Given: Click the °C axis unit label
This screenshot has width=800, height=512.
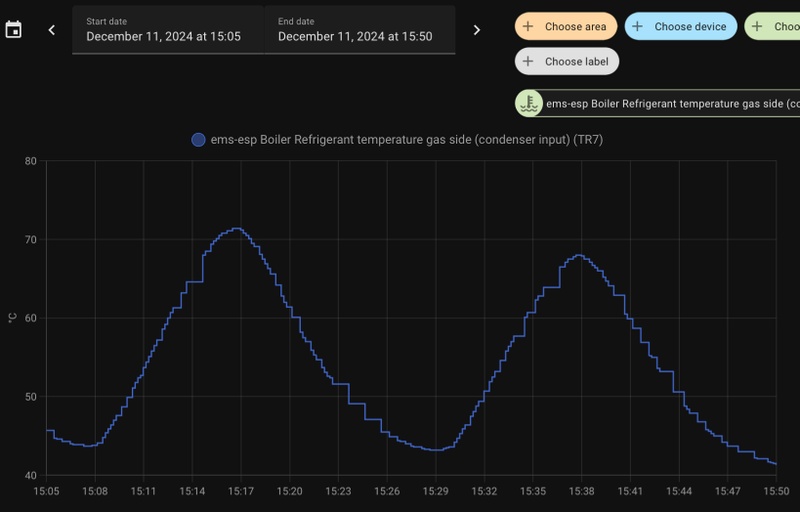Looking at the screenshot, I should pyautogui.click(x=12, y=318).
